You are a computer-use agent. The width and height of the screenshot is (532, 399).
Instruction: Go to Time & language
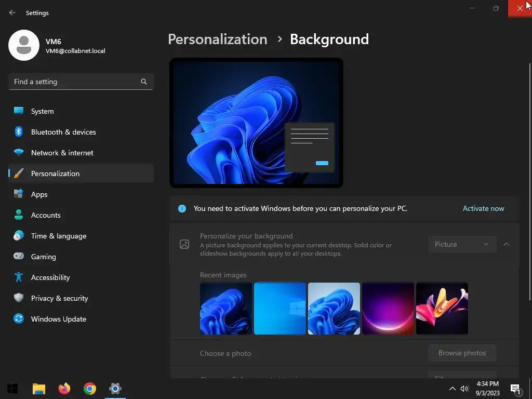pyautogui.click(x=81, y=235)
